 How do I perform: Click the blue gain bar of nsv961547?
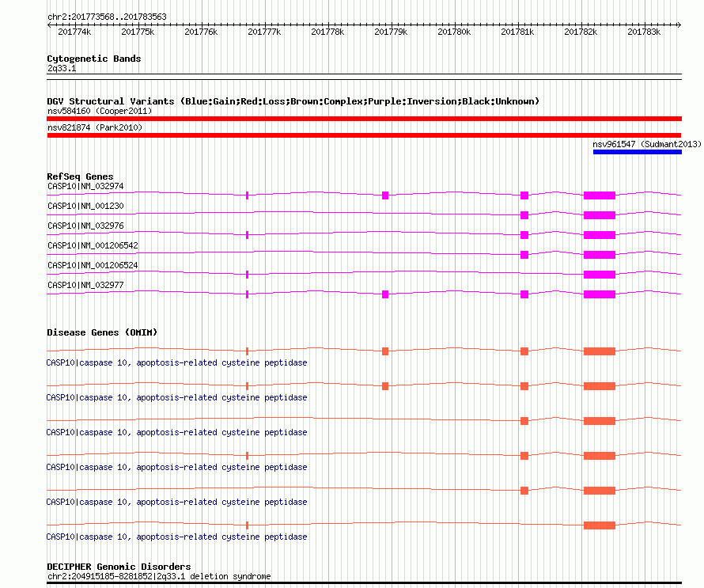coord(638,152)
